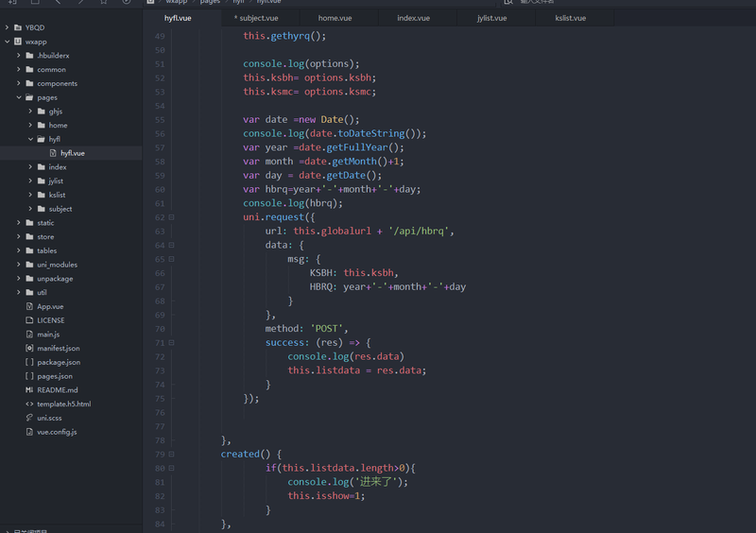The image size is (756, 533).
Task: Select the util folder in tree
Action: point(42,292)
